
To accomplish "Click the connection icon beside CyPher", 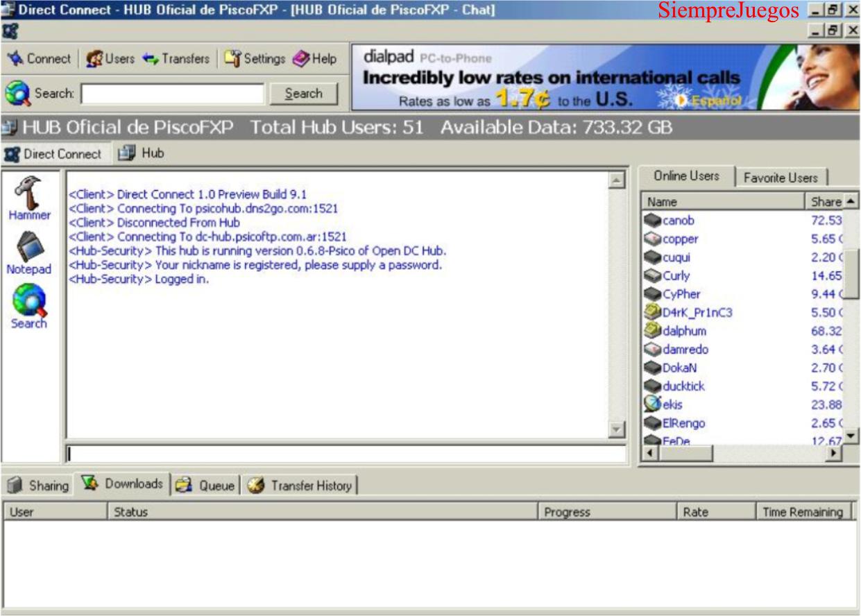I will coord(652,294).
